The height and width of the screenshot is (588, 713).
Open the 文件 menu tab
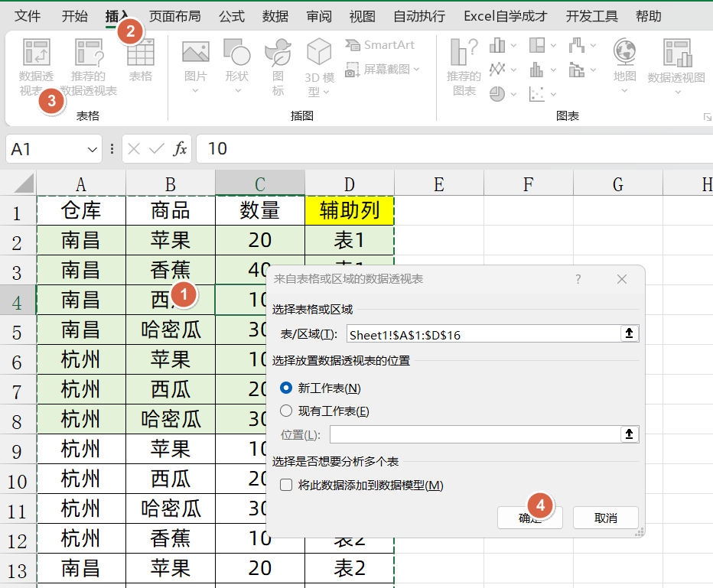tap(28, 16)
